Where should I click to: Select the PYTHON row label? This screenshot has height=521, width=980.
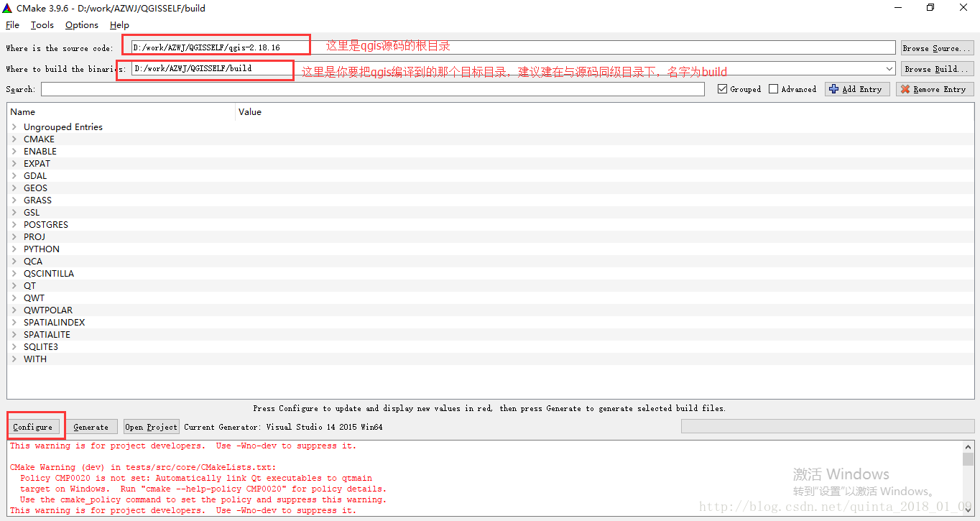[42, 249]
